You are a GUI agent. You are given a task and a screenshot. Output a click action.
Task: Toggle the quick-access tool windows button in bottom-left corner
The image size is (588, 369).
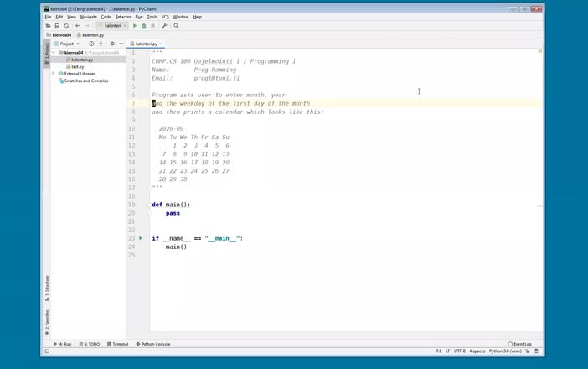(47, 351)
